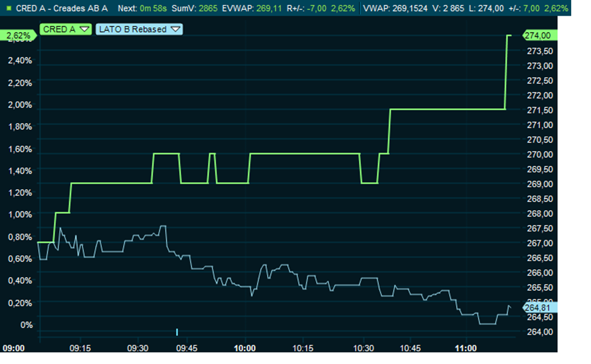This screenshot has height=364, width=591.
Task: Click the 'EVWAP: 269,11' value
Action: [252, 8]
